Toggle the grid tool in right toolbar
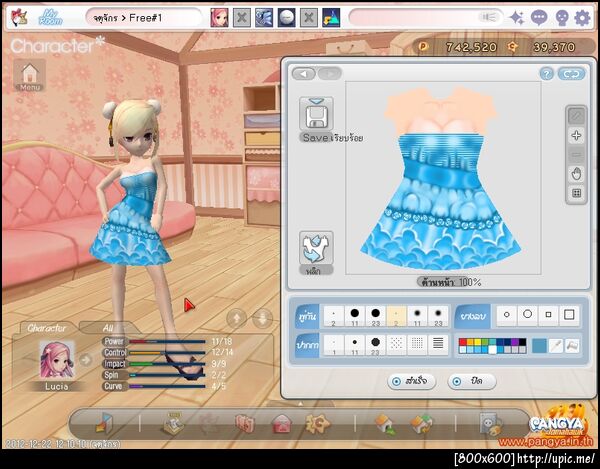 [576, 193]
